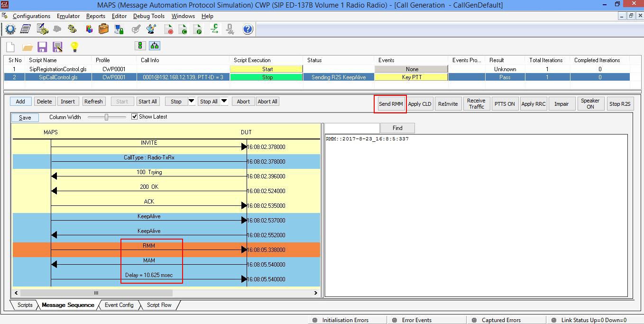Viewport: 644px width, 324px height.
Task: Open the Windows menu
Action: (183, 16)
